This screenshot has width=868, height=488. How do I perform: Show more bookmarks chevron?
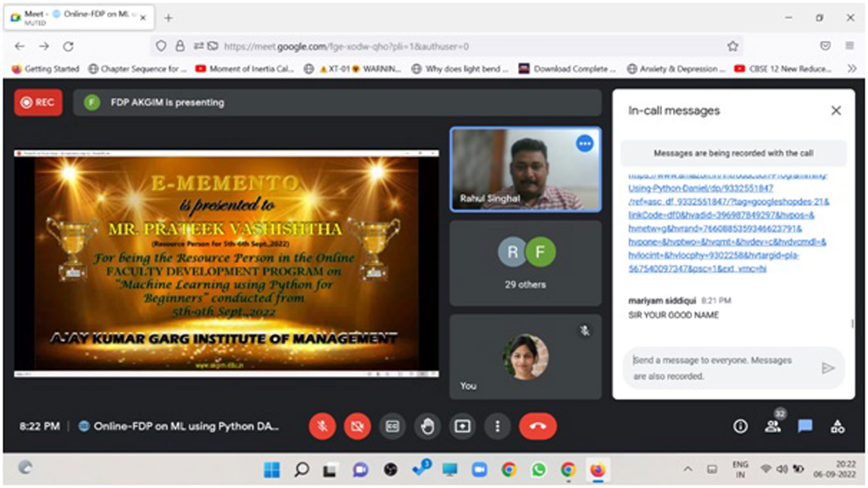(x=852, y=69)
